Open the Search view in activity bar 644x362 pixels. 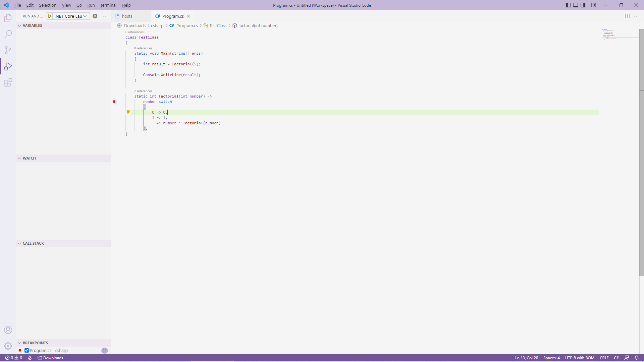pos(8,34)
